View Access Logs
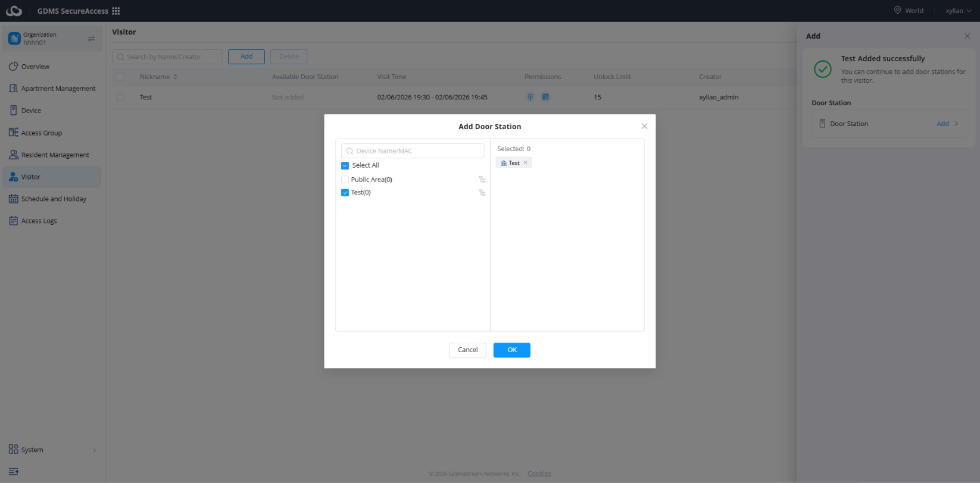This screenshot has height=483, width=980. click(x=39, y=221)
